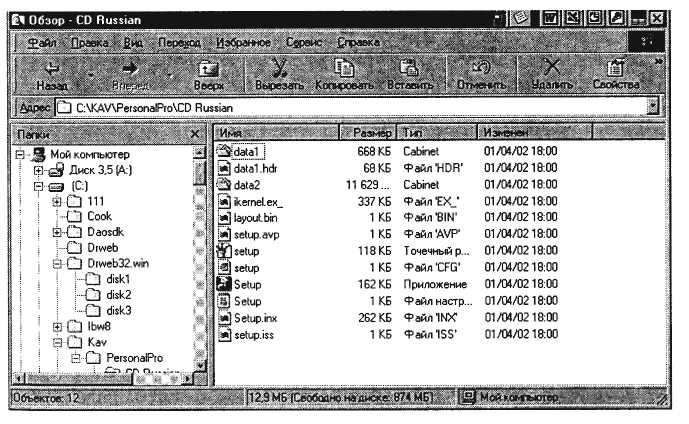Sort by the Изменен column header

coord(535,132)
